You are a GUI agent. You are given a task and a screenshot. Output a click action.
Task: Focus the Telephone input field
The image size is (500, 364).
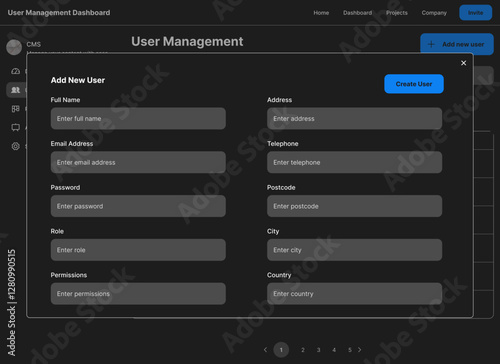[x=354, y=162]
